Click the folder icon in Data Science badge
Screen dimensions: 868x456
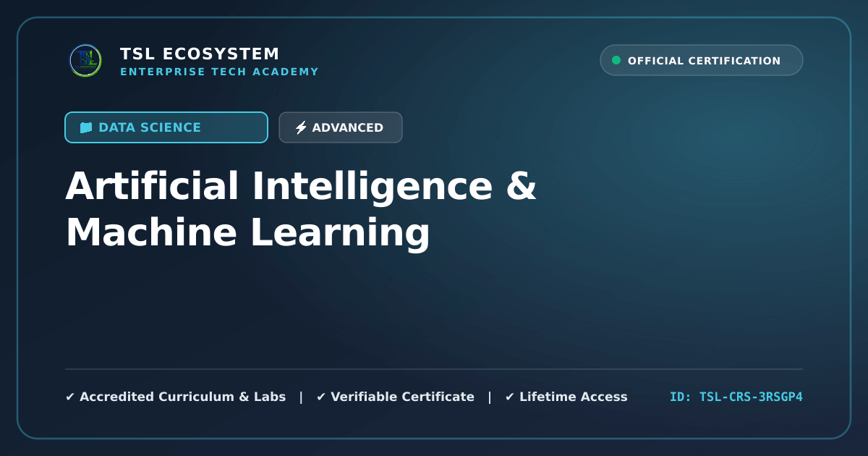click(x=86, y=127)
